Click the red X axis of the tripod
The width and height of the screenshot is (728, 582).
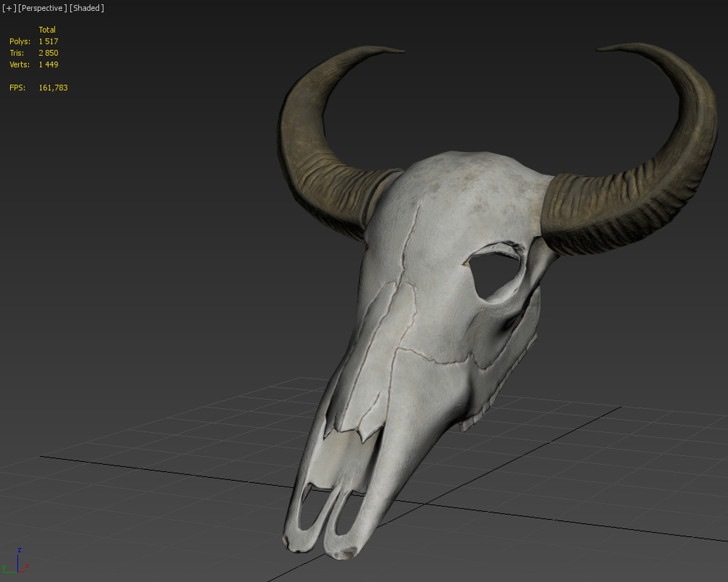[23, 571]
